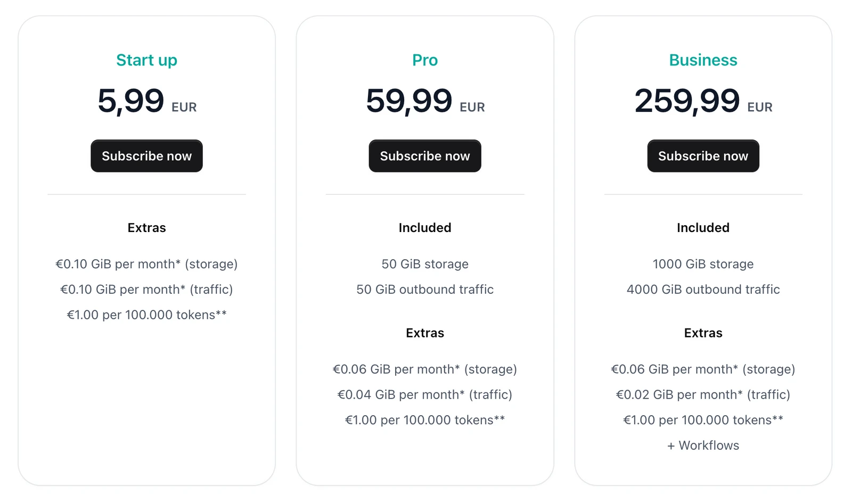This screenshot has width=852, height=504.
Task: Select the 4000 GiB outbound traffic line
Action: tap(703, 290)
